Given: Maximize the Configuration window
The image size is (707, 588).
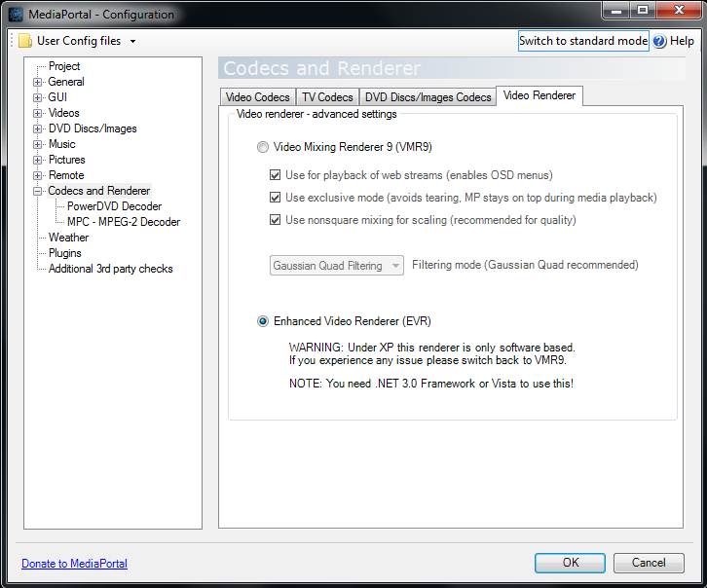Looking at the screenshot, I should 643,11.
